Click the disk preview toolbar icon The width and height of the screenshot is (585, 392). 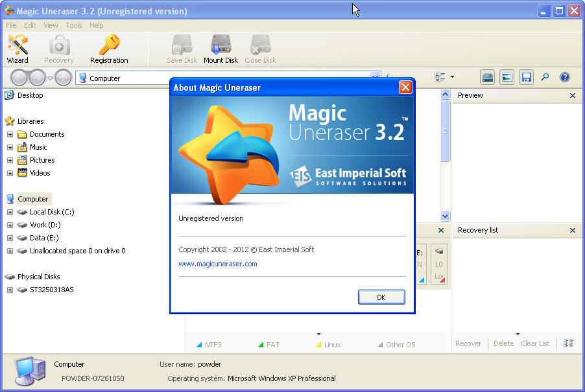point(487,77)
